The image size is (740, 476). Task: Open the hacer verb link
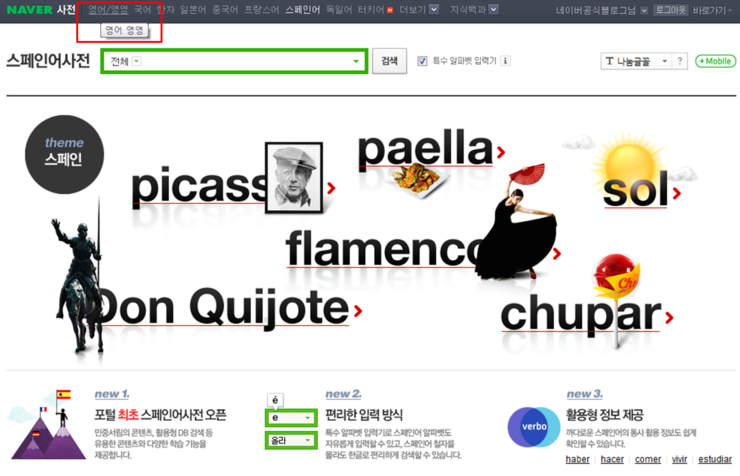tap(612, 459)
